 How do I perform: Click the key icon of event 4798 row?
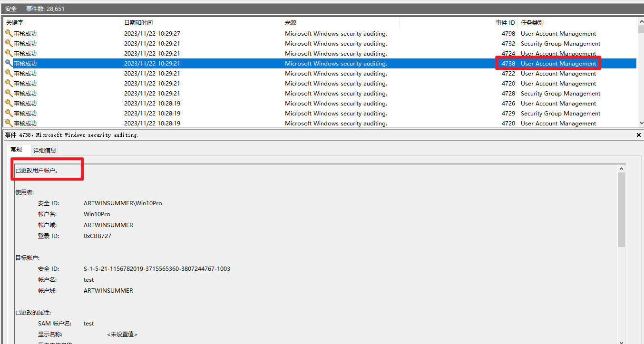9,34
